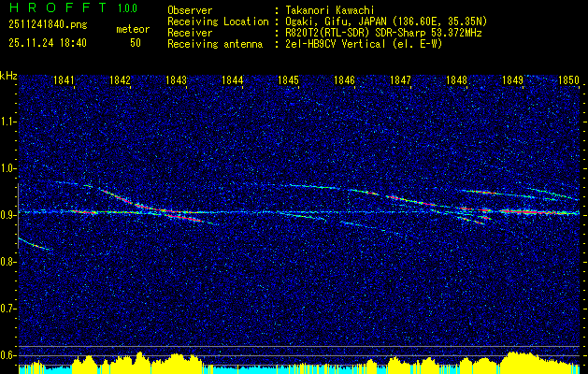
Task: Click the HROFFT program title
Action: click(x=57, y=7)
